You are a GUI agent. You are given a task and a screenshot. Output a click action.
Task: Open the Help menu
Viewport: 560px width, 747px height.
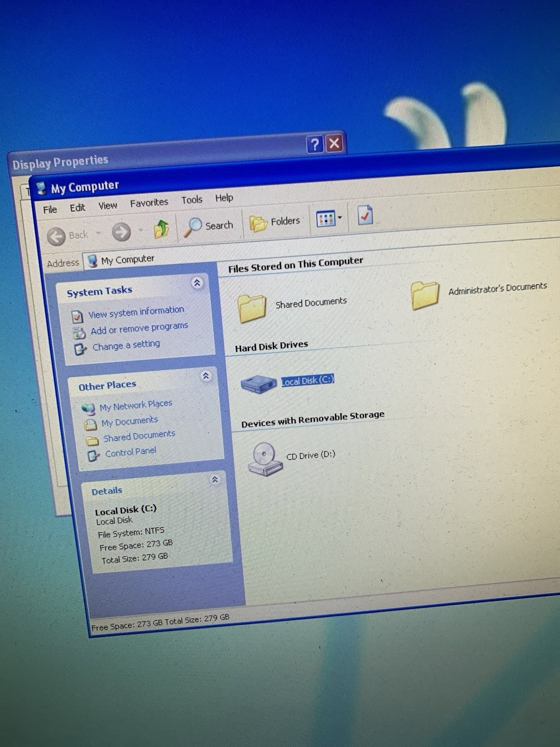pyautogui.click(x=224, y=198)
